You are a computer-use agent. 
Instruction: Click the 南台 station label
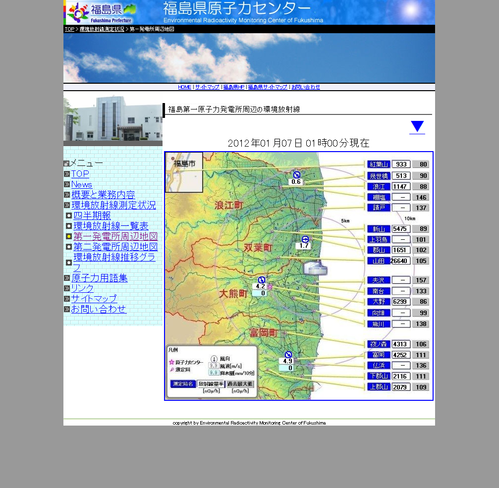[x=378, y=291]
